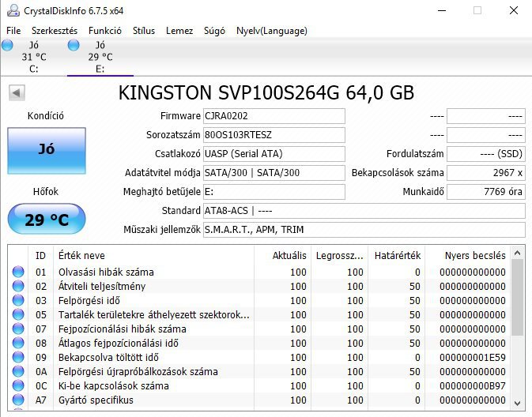Click status orb for attribute 02

[x=18, y=286]
